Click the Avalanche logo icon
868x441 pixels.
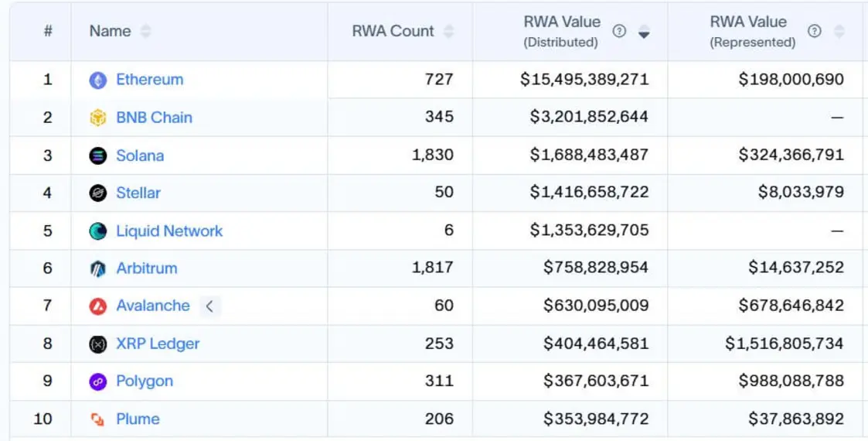(98, 306)
